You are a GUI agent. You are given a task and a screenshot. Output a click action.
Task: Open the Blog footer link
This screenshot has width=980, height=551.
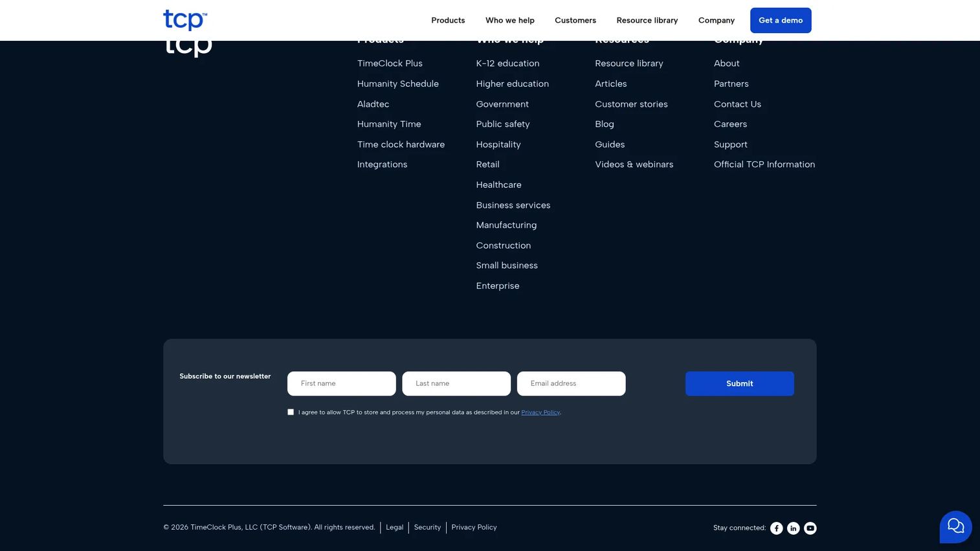[605, 124]
